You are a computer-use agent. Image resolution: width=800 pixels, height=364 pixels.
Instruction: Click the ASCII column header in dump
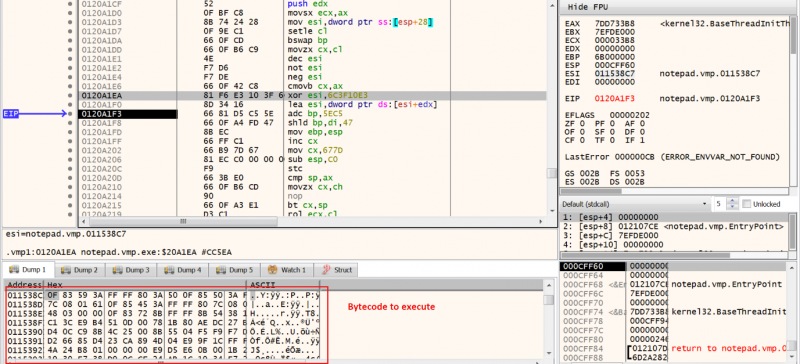tap(283, 285)
